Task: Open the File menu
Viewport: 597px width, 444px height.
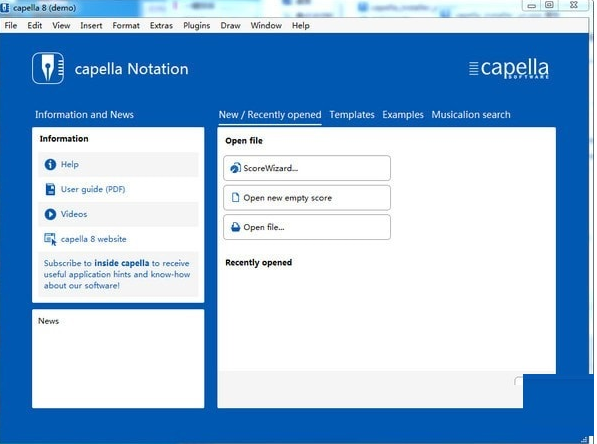Action: 11,26
